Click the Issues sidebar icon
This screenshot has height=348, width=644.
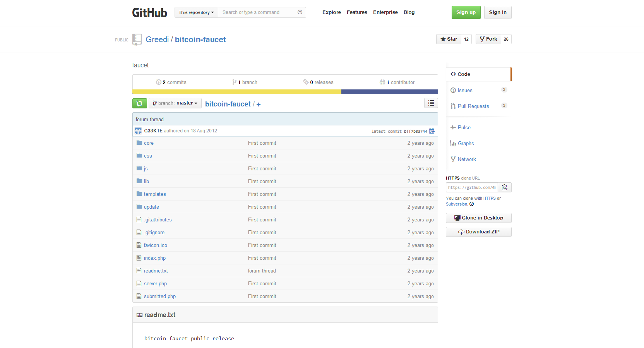pos(453,90)
